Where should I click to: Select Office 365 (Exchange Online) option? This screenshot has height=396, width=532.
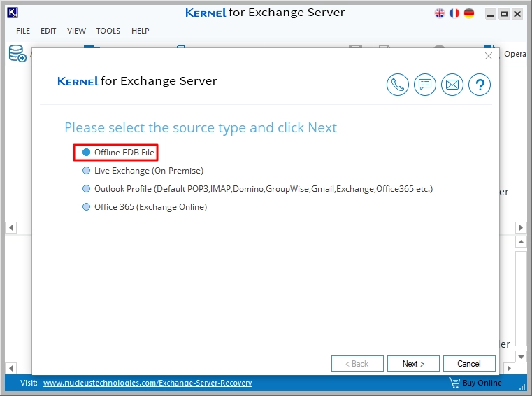(x=145, y=207)
